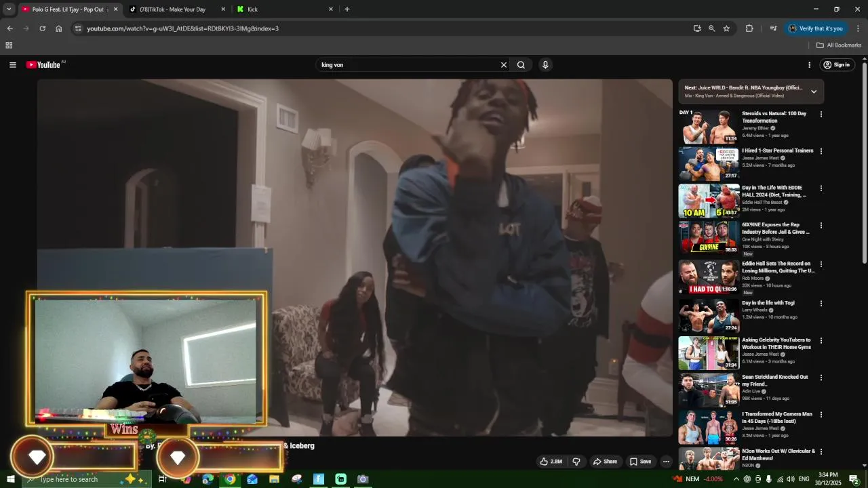Save video to a playlist
This screenshot has width=868, height=488.
click(641, 462)
